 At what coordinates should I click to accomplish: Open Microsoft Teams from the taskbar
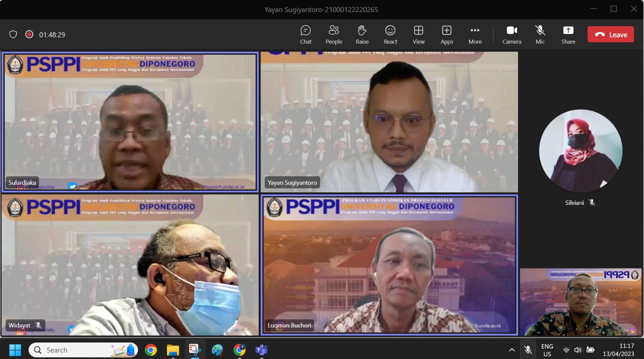coord(262,350)
